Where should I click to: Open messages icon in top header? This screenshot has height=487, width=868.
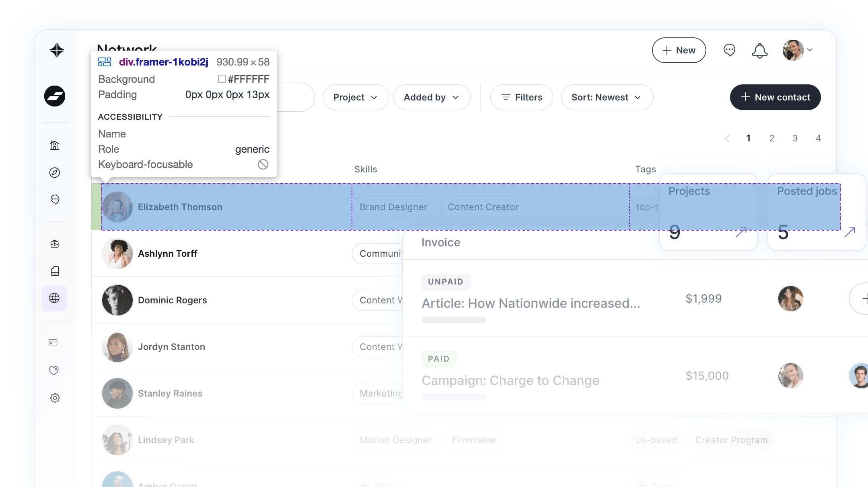(x=729, y=50)
